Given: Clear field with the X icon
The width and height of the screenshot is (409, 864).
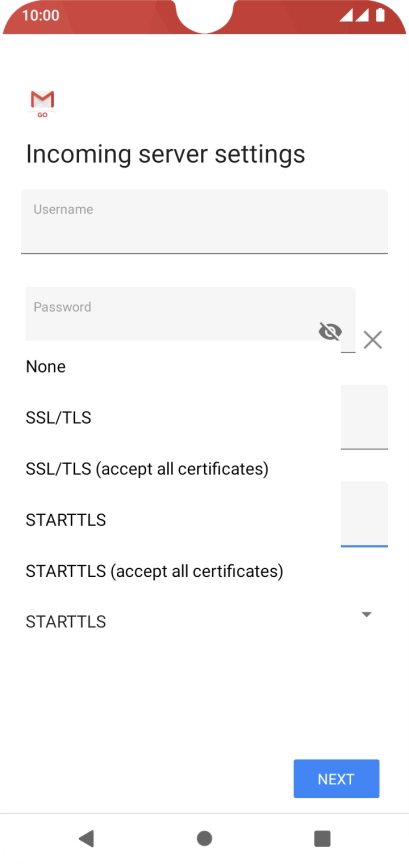Looking at the screenshot, I should (373, 340).
